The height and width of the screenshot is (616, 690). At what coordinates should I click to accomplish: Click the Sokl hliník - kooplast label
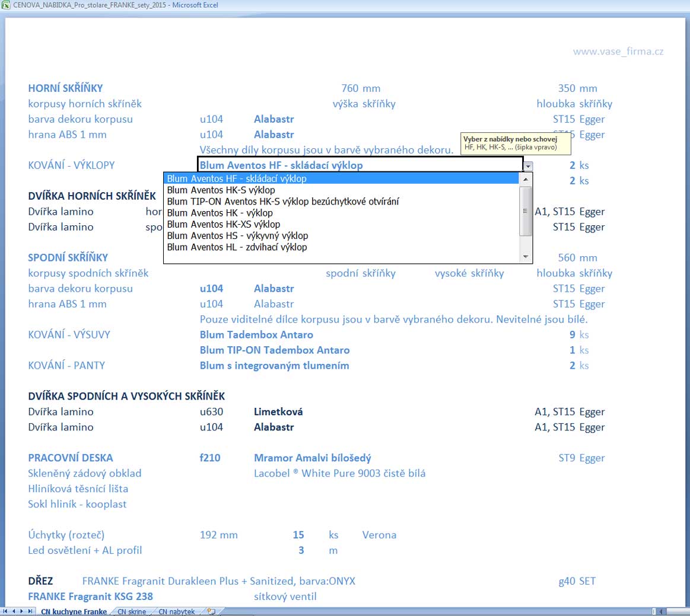click(x=78, y=504)
